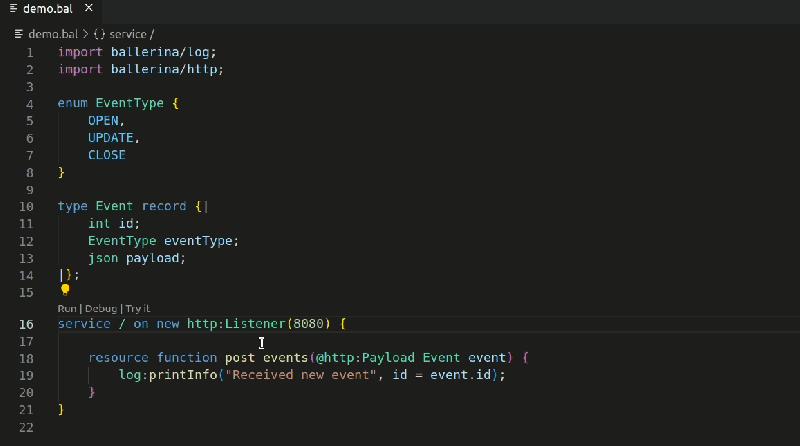
Task: Click the 'eventType;' field name
Action: [x=201, y=241]
